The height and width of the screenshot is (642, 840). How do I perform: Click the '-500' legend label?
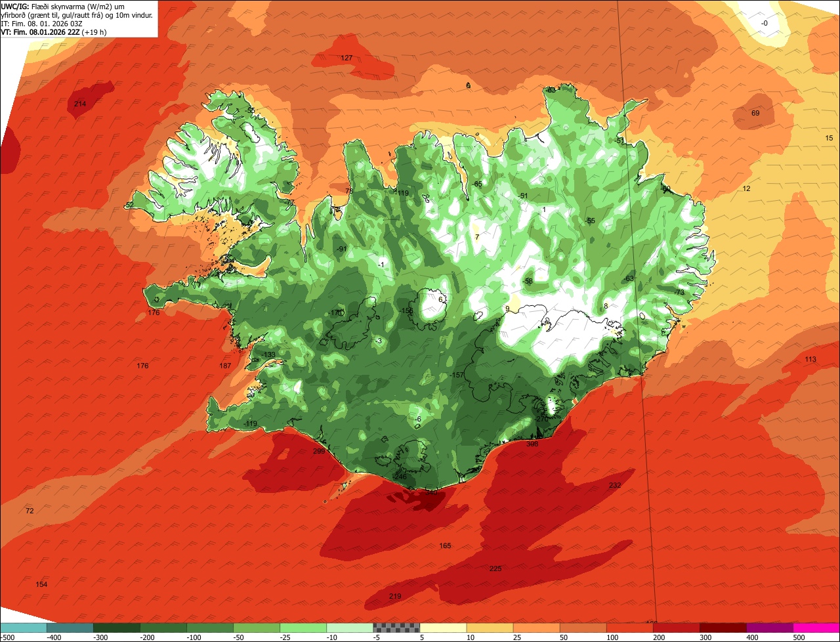7,637
